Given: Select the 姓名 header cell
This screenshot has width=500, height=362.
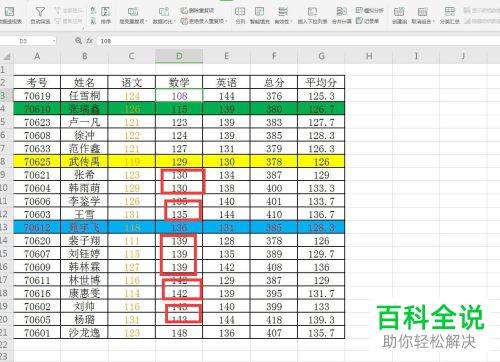Looking at the screenshot, I should (84, 82).
